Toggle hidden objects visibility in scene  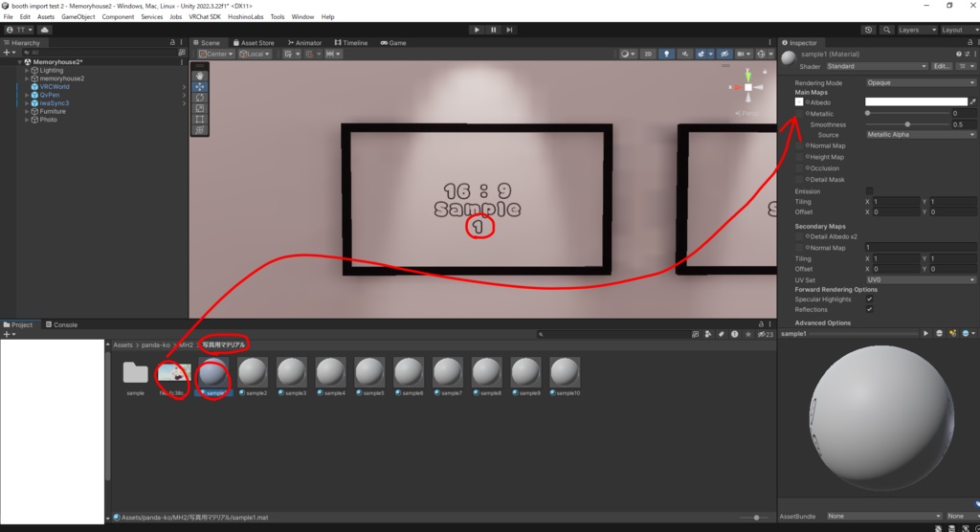pos(724,54)
